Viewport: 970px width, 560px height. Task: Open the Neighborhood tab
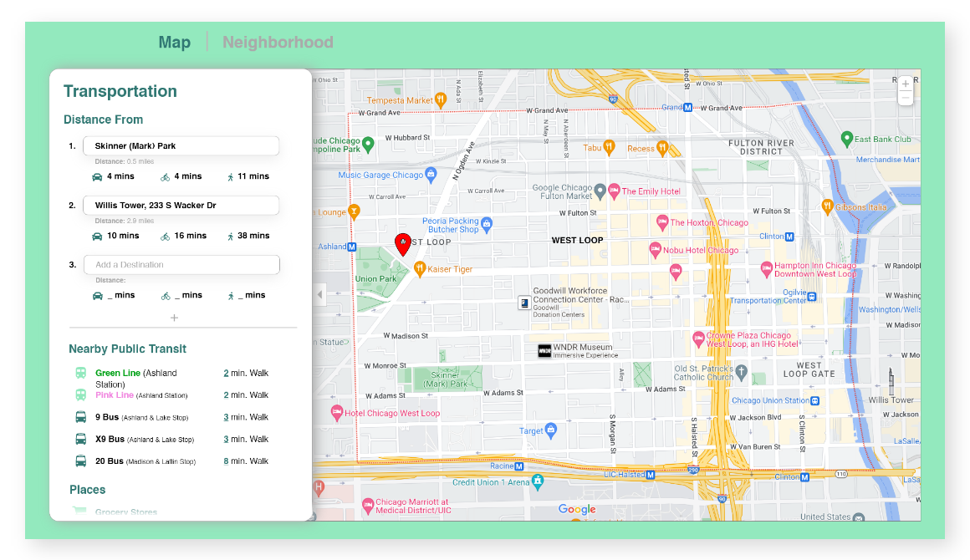tap(278, 42)
